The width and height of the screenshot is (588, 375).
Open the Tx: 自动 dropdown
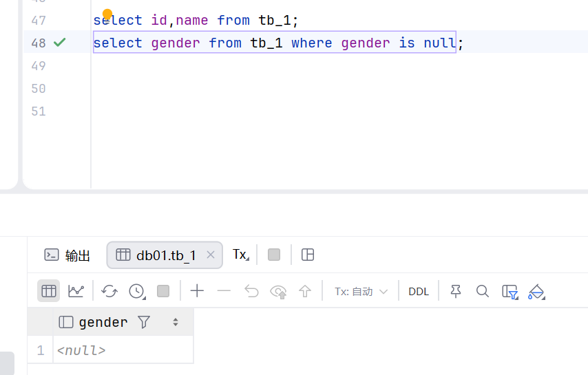[361, 292]
